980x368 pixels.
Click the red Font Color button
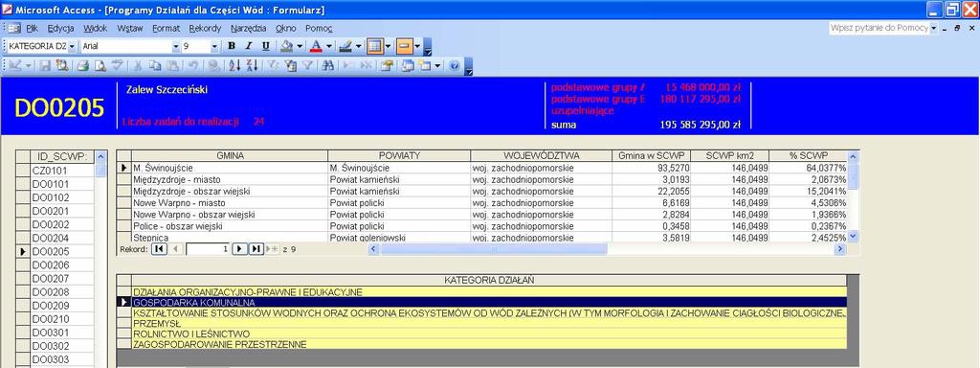click(316, 46)
